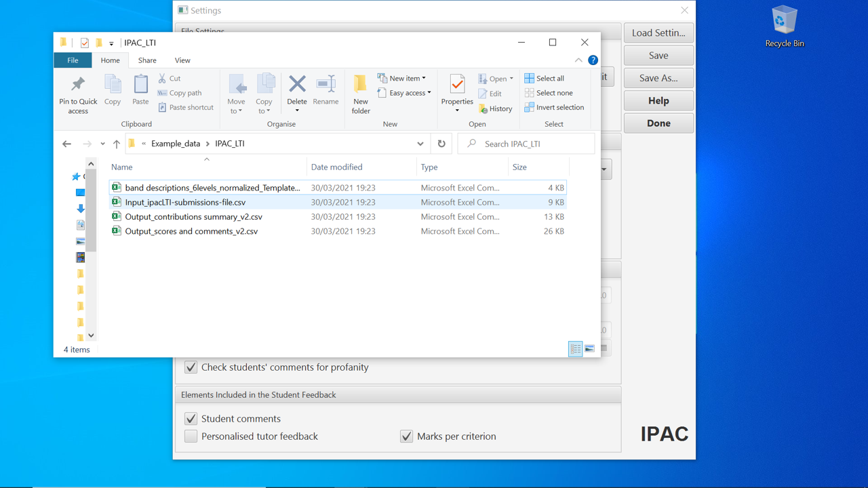Click Save in the Settings window
The width and height of the screenshot is (868, 488).
click(x=658, y=56)
